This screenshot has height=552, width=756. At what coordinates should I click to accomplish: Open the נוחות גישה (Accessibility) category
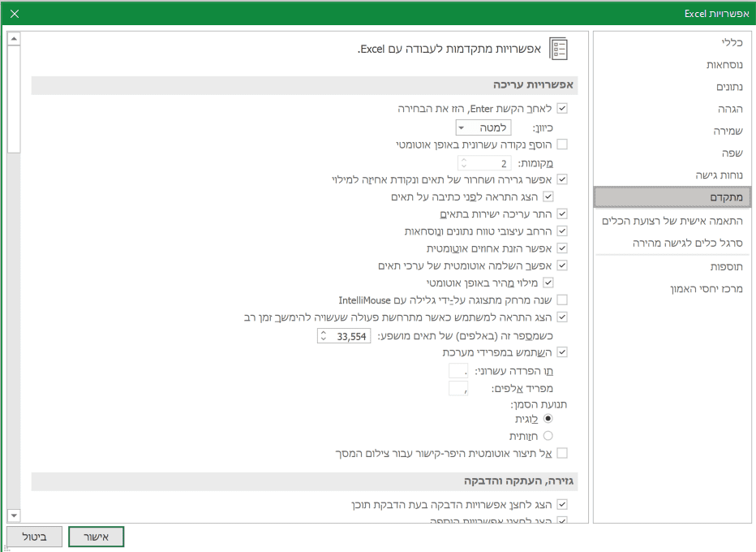(672, 175)
